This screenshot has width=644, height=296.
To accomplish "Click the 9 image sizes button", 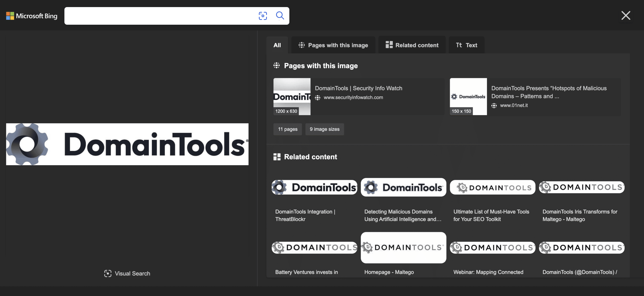I will click(325, 129).
